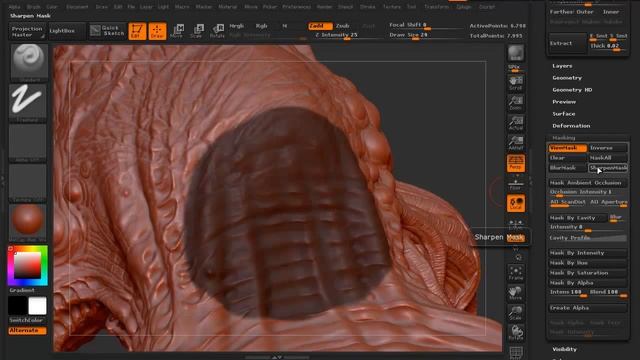Open Projection Master
The height and width of the screenshot is (360, 640).
(27, 31)
